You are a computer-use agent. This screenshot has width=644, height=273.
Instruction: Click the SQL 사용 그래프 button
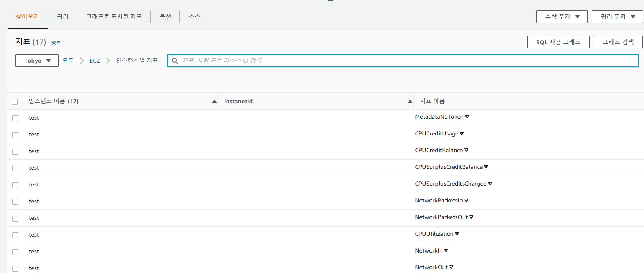558,42
